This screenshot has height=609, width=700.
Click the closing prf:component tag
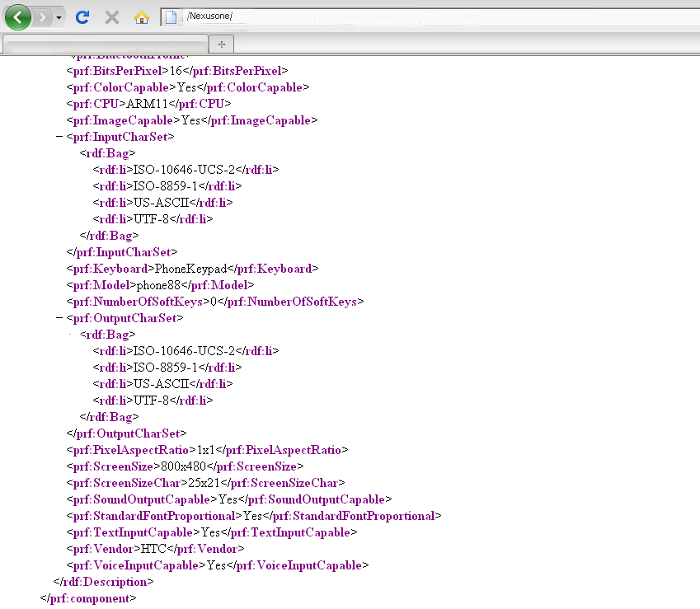click(x=88, y=598)
